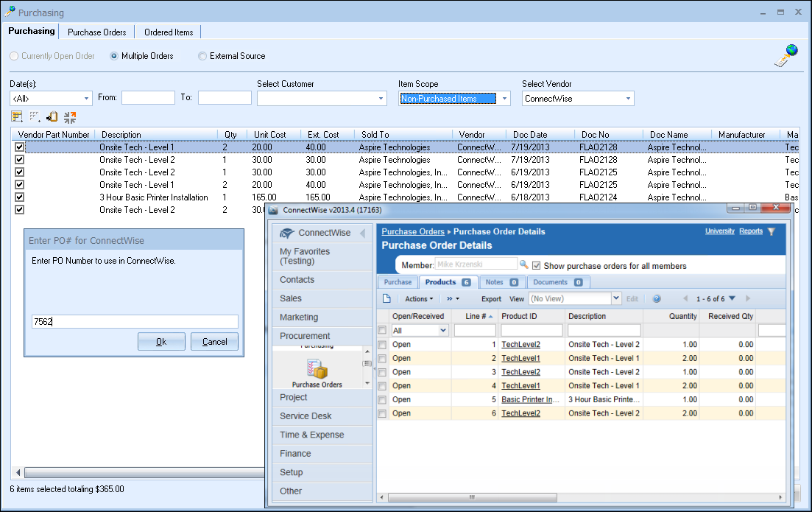The image size is (812, 512).
Task: Sort by the Line # column header
Action: click(x=474, y=316)
